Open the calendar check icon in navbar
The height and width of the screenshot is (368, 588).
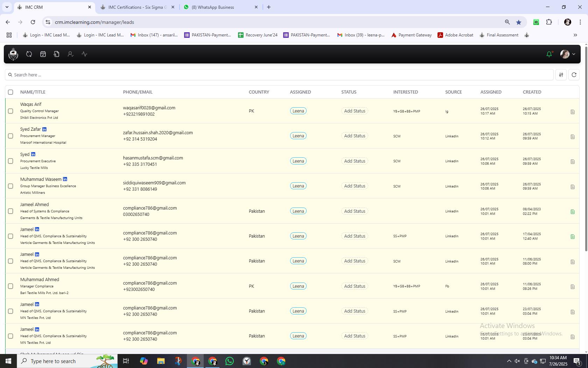coord(43,54)
